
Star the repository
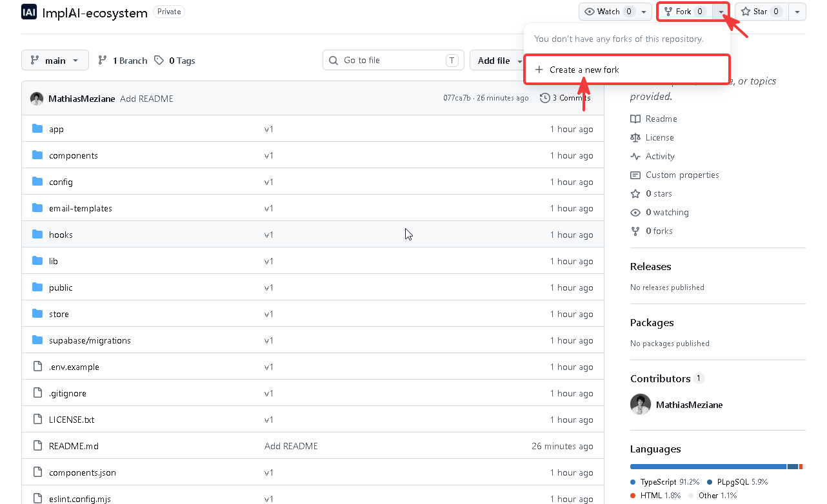tap(761, 12)
